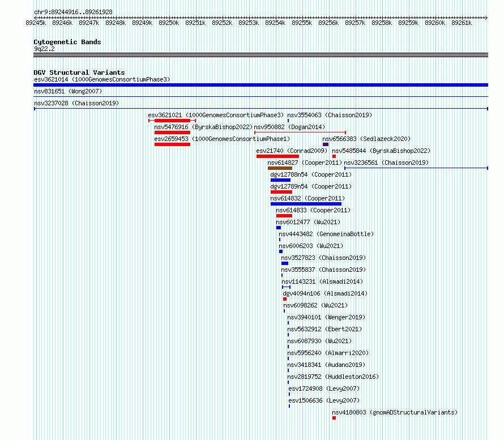504x440 pixels.
Task: Click the purple nsv6566383 block
Action: [x=326, y=144]
